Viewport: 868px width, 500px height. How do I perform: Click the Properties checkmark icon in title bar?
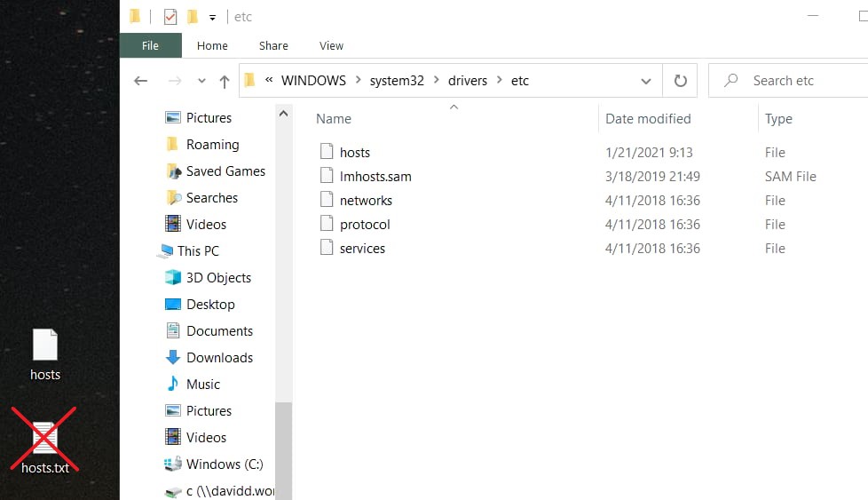[170, 17]
